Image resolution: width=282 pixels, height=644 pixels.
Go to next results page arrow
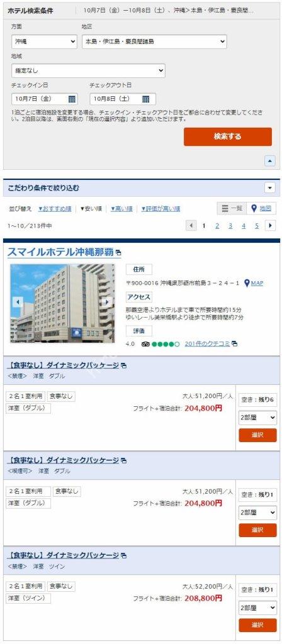pos(270,226)
